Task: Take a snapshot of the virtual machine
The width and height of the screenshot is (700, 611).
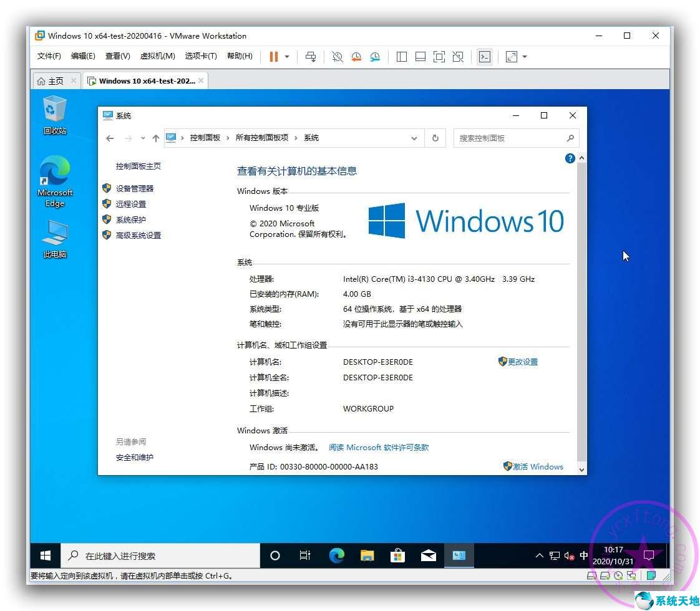Action: [337, 57]
